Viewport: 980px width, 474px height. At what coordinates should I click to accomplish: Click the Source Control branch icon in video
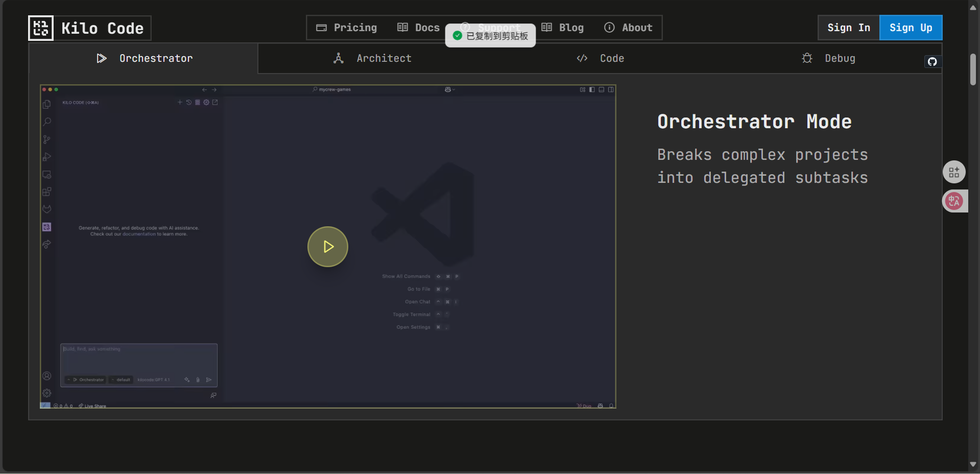click(47, 139)
